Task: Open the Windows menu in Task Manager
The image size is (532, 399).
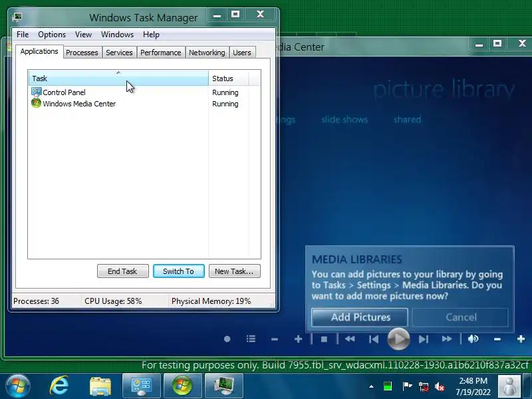Action: coord(118,35)
